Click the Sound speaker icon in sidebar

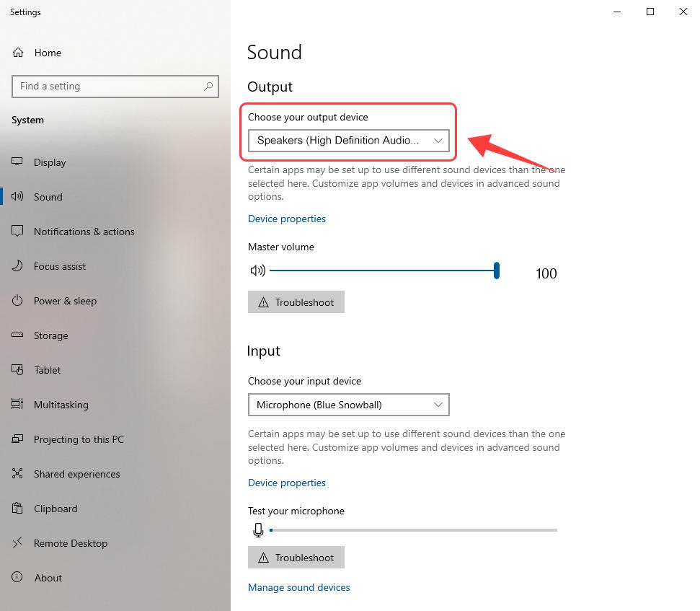pos(16,197)
